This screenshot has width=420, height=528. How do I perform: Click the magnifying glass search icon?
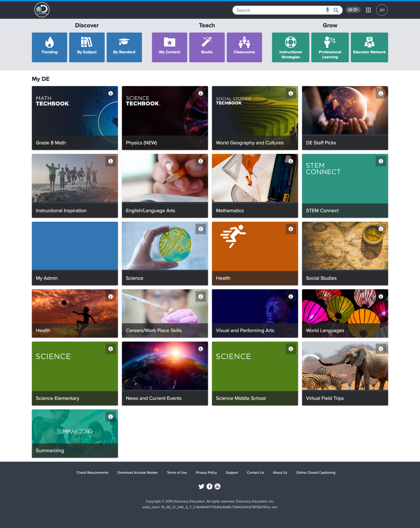coord(336,10)
